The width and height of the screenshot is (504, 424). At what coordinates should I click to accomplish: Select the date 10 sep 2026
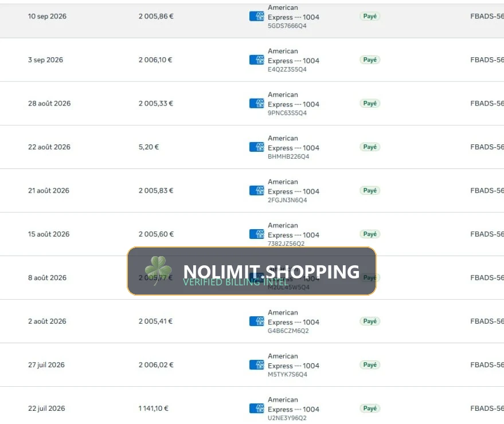pos(47,17)
